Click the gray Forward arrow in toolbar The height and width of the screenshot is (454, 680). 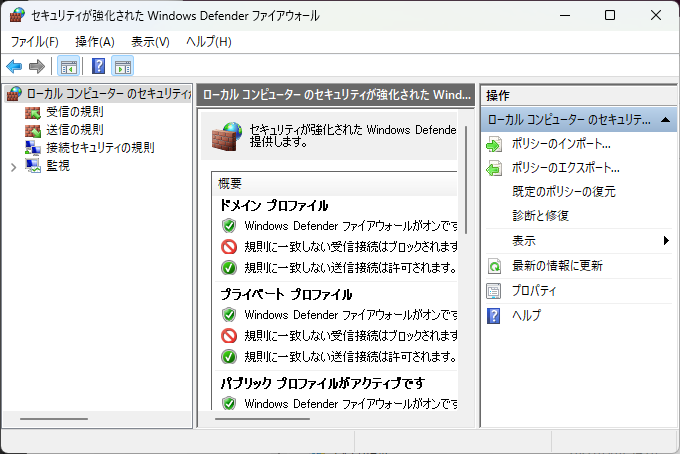coord(37,66)
